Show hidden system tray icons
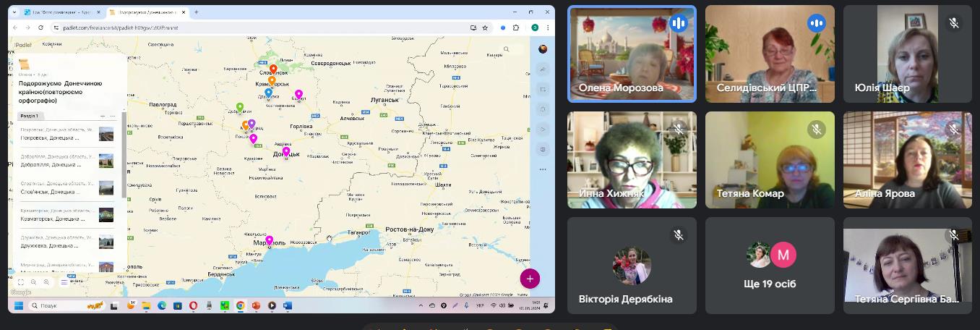This screenshot has width=980, height=330. pyautogui.click(x=421, y=305)
